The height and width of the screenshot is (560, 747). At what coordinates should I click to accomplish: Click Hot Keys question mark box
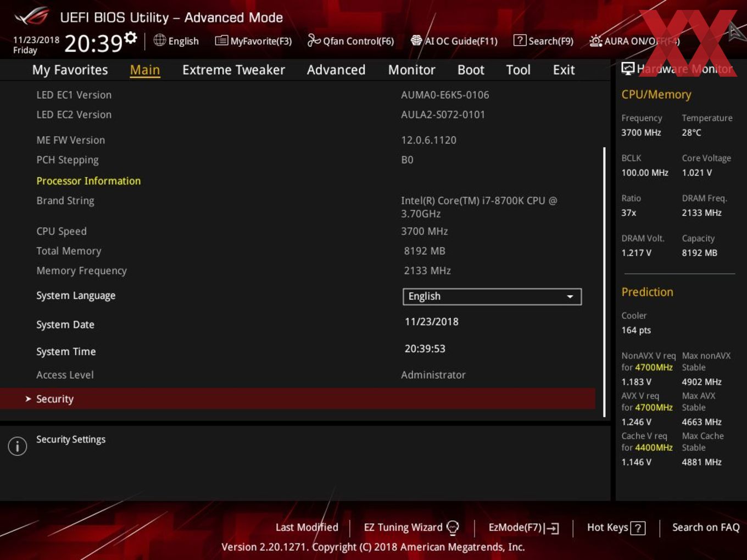[638, 528]
